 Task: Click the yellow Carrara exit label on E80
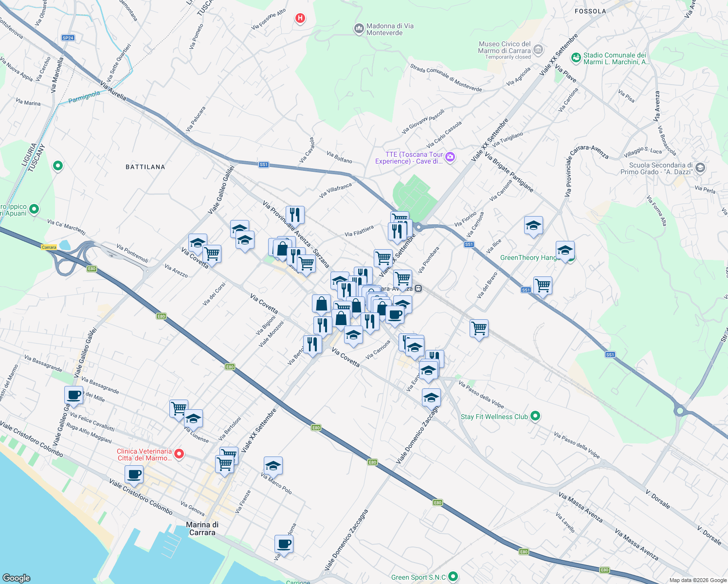point(49,247)
